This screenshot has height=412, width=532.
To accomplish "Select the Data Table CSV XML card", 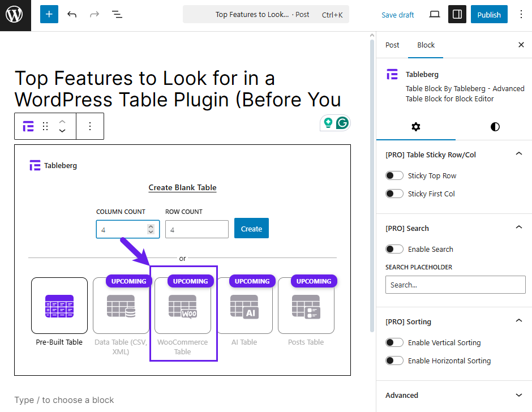I will pos(121,306).
